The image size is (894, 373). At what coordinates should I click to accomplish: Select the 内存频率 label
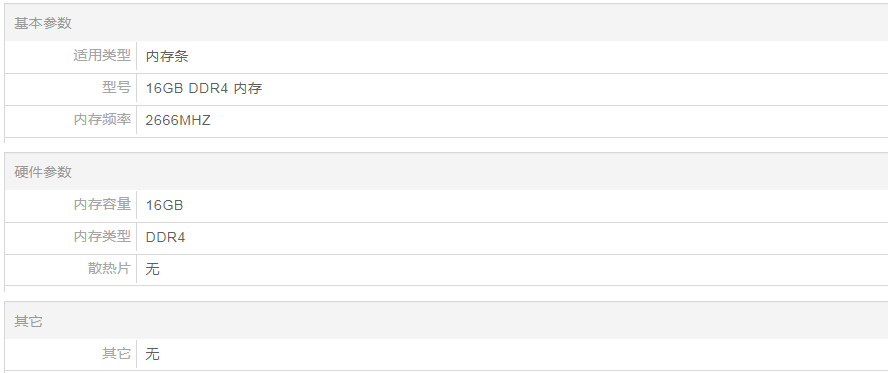tap(102, 120)
